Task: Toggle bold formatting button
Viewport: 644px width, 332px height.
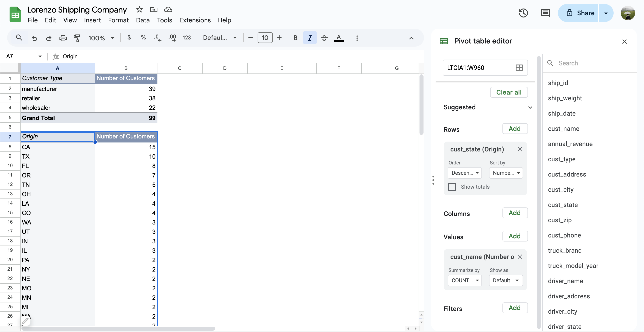Action: click(x=295, y=38)
